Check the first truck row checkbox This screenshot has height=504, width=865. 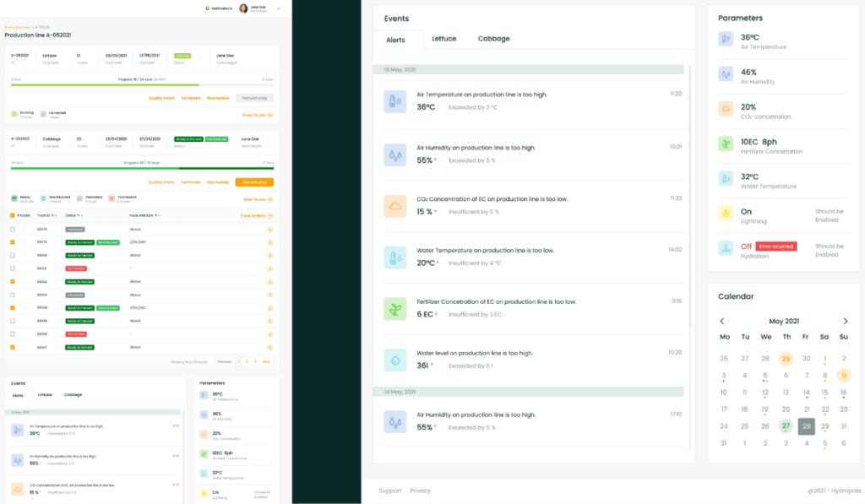click(x=13, y=229)
